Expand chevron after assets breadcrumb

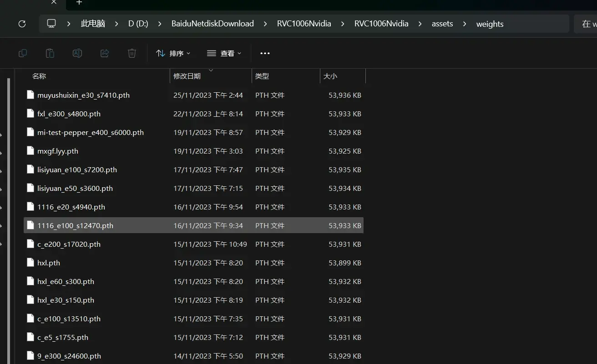465,24
